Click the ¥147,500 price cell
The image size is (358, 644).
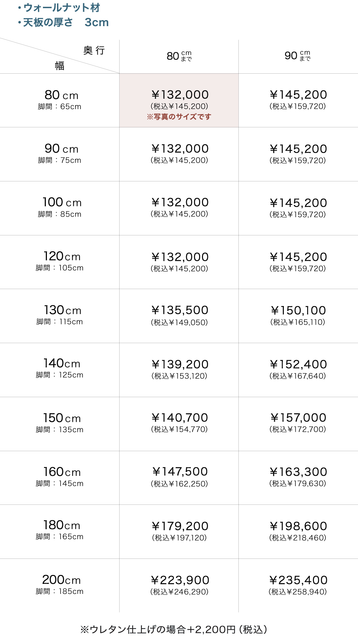pyautogui.click(x=180, y=472)
